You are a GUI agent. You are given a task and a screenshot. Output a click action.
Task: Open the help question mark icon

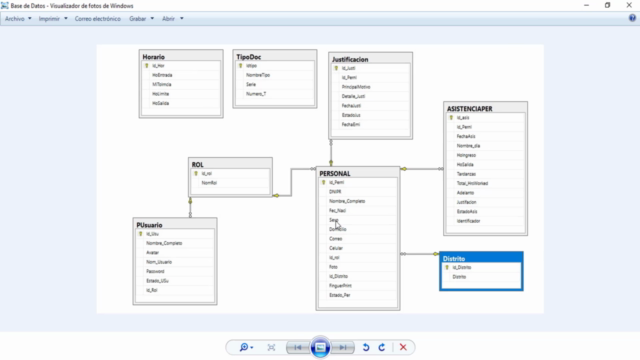632,18
